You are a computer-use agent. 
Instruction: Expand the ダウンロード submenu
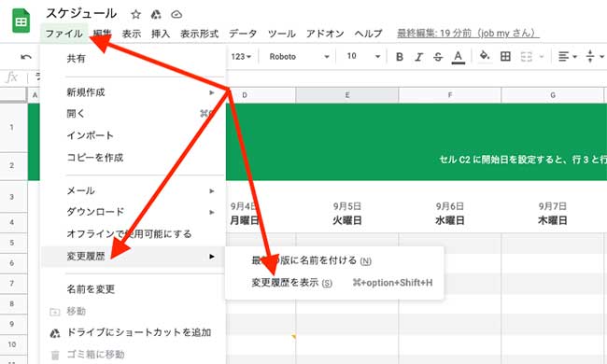coord(133,212)
